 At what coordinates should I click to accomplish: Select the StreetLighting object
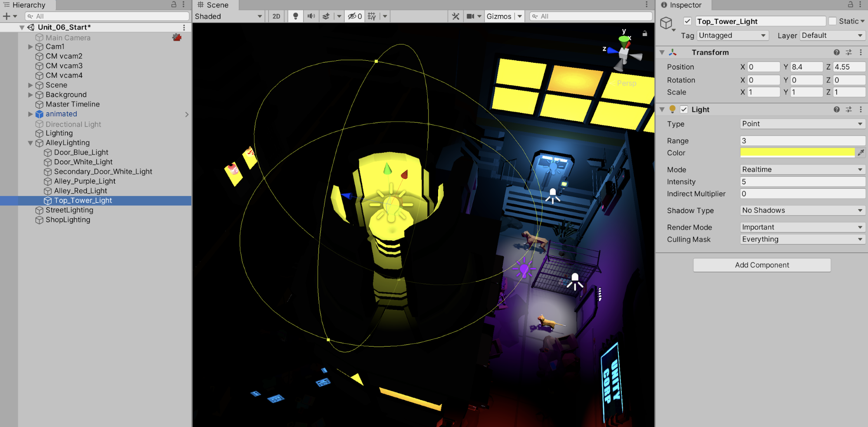tap(69, 210)
